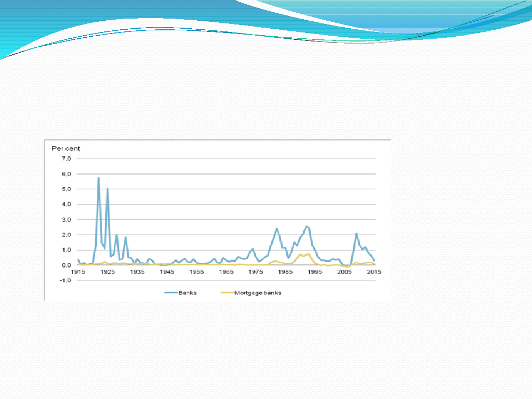The image size is (532, 399).
Task: Click the 1965 x-axis year label
Action: coord(226,272)
